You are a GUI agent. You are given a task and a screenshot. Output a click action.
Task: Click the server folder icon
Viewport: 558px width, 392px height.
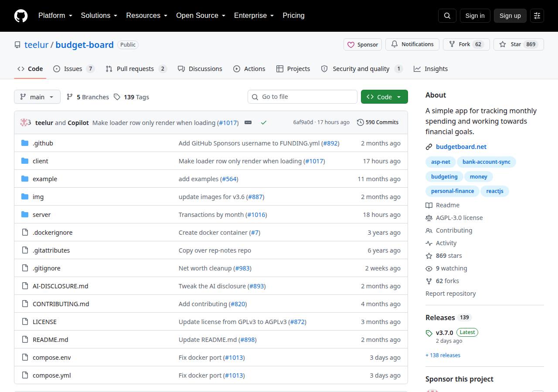point(25,215)
